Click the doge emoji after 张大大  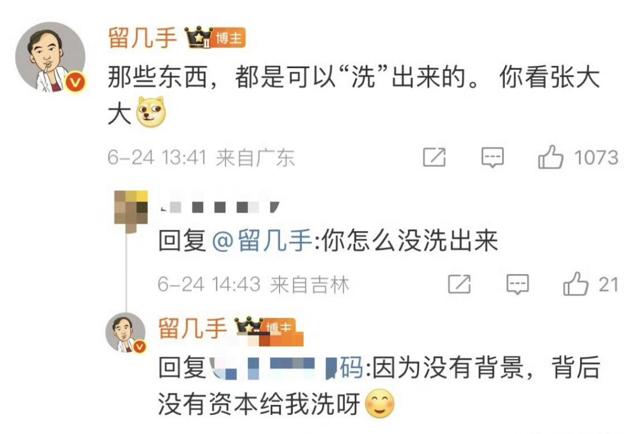tap(151, 111)
